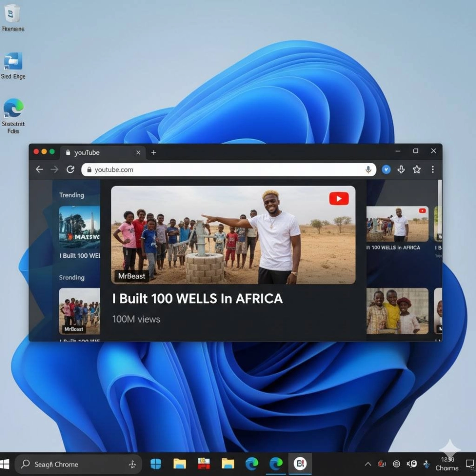This screenshot has height=476, width=476.
Task: Click the browser forward arrow
Action: point(55,169)
